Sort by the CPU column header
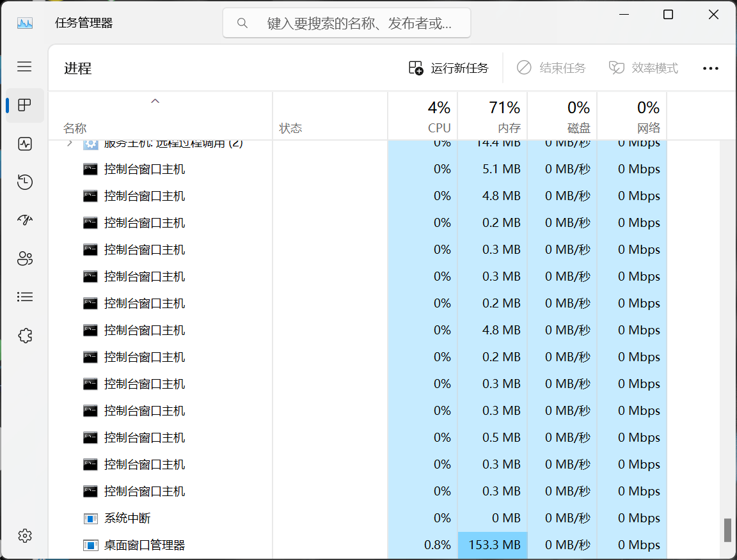This screenshot has width=737, height=560. pos(422,116)
